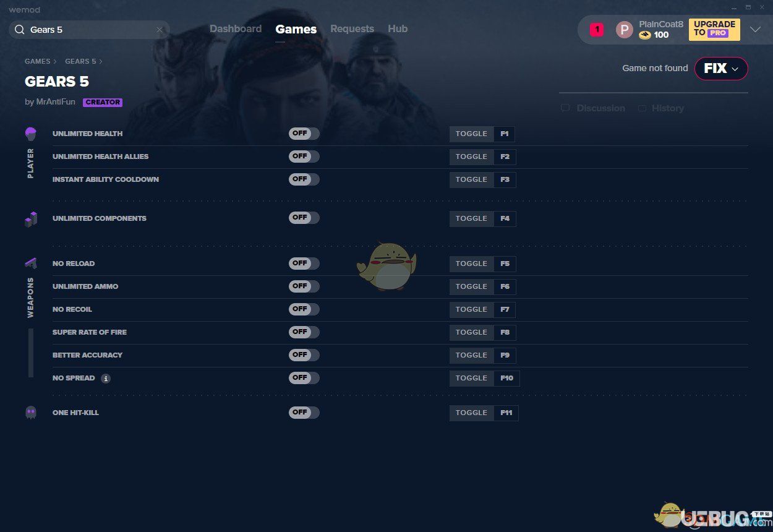Click TOGGLE button for One Hit-Kill

472,413
